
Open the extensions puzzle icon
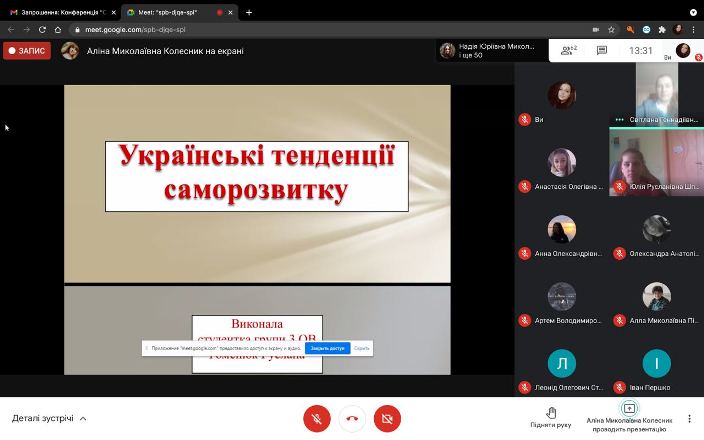tap(662, 30)
